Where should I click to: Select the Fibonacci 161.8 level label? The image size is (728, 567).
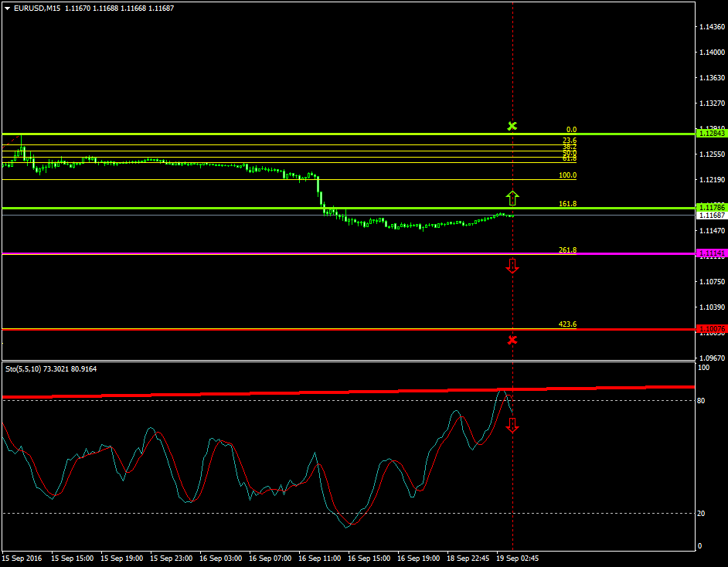click(x=567, y=204)
